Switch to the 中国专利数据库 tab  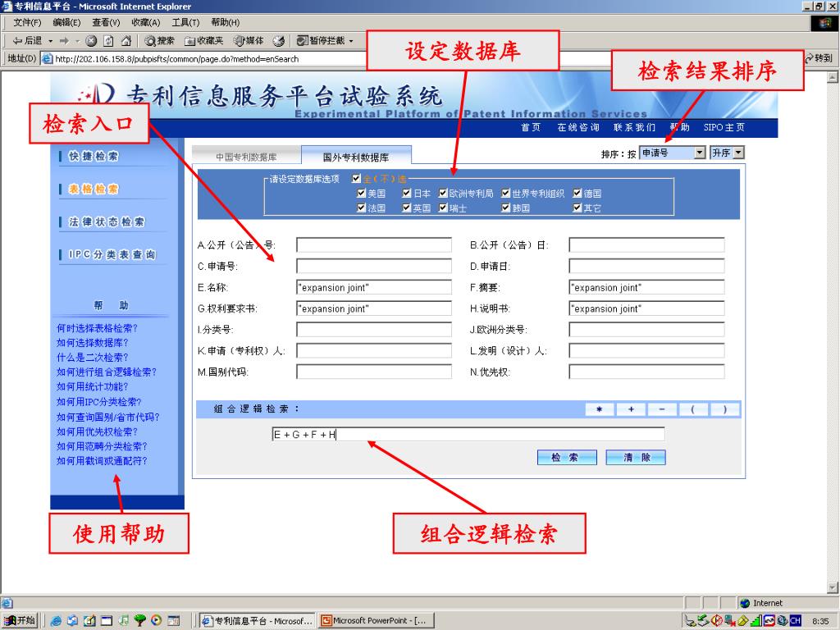point(246,157)
